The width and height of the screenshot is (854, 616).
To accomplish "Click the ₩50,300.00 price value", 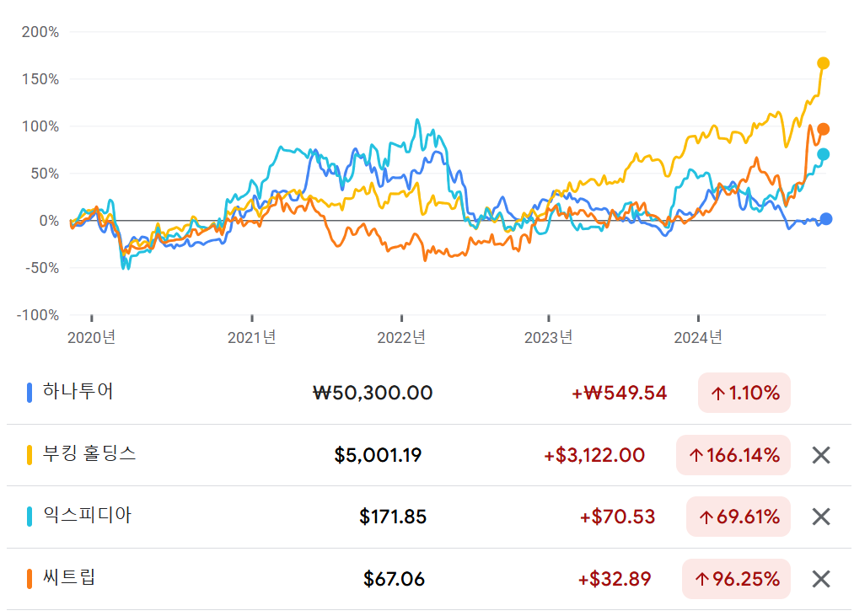I will tap(373, 393).
